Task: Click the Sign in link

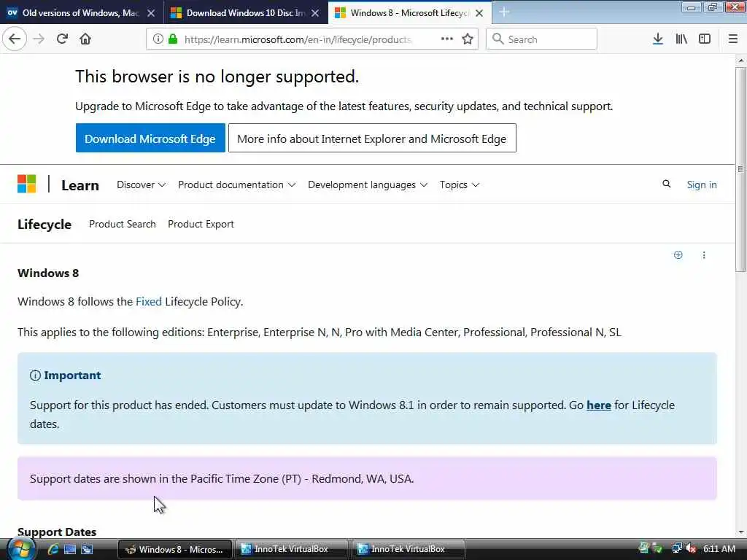Action: (x=702, y=184)
